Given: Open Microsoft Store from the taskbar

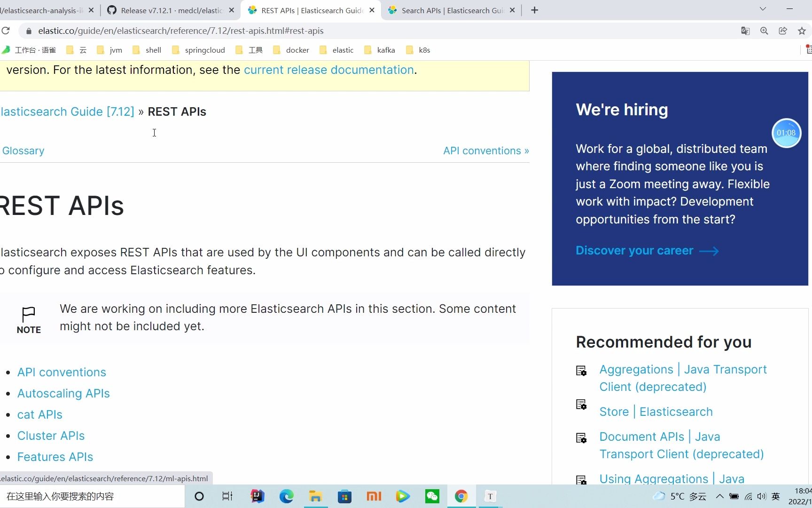Looking at the screenshot, I should 344,496.
